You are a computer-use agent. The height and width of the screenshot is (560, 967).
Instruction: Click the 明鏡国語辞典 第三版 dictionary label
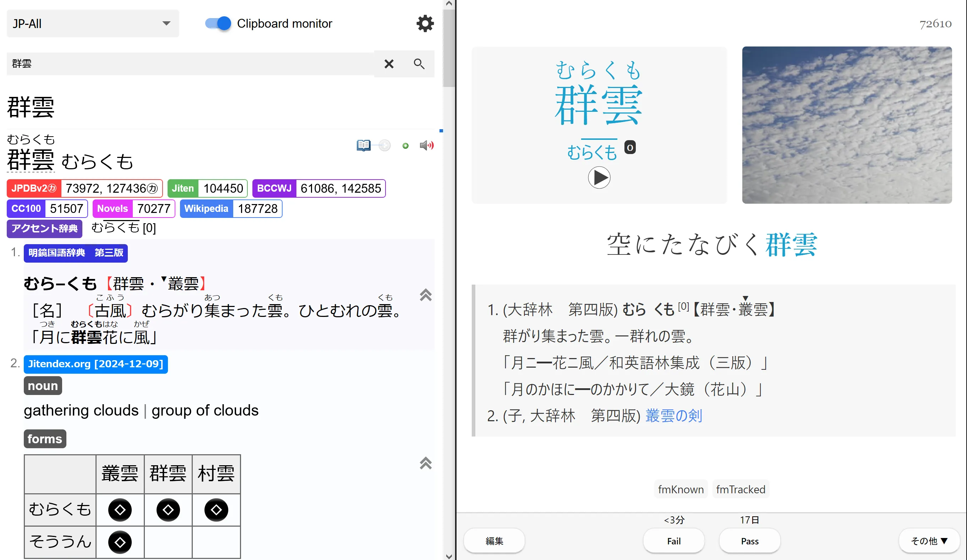75,253
